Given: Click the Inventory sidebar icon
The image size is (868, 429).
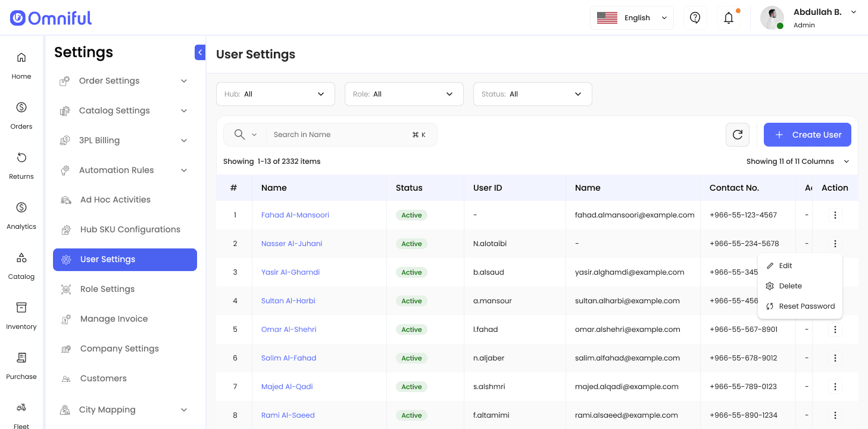Looking at the screenshot, I should tap(21, 315).
